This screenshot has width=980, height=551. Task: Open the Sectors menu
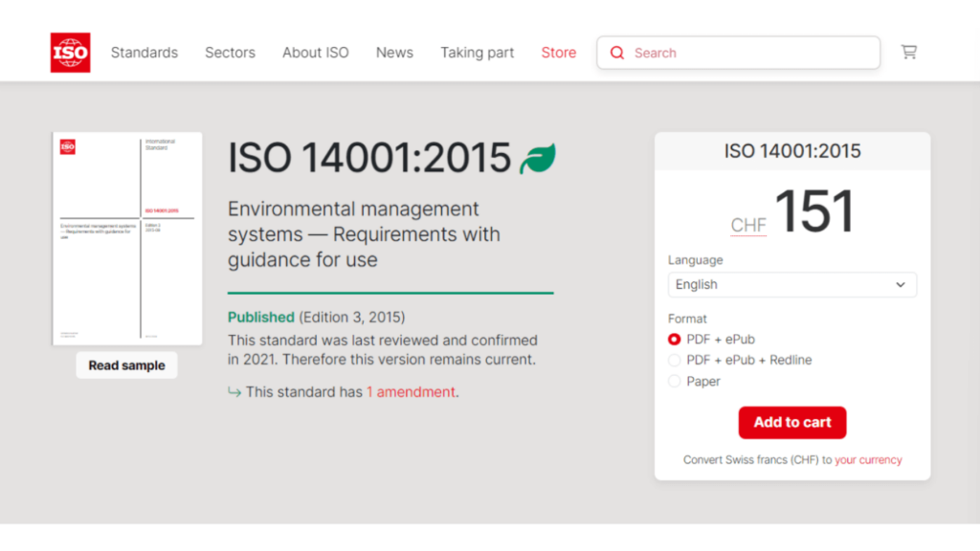230,53
